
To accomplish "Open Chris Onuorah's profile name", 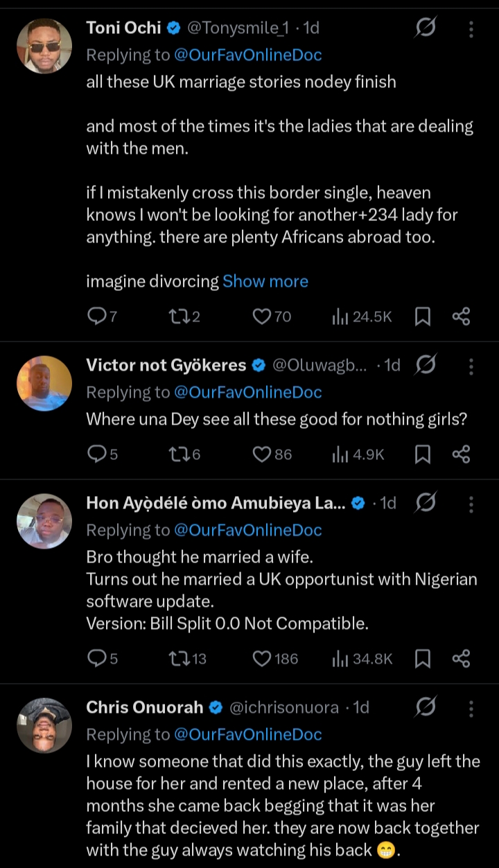I will click(144, 707).
